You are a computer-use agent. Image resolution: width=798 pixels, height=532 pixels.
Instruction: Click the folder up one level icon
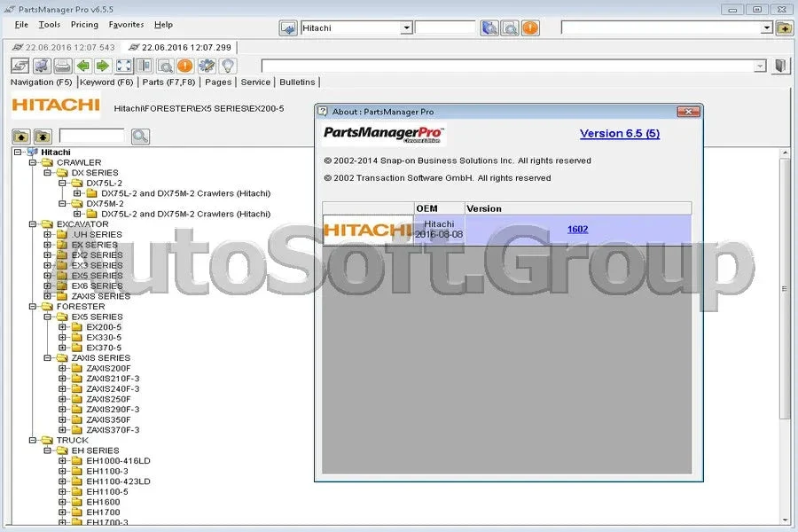pyautogui.click(x=21, y=137)
